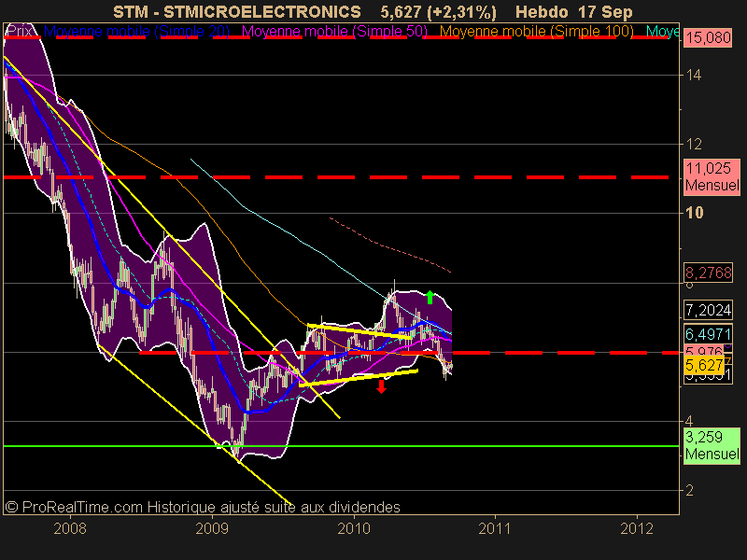Click the yellow 5,627 current price label
Screen dimensions: 747x560
(704, 365)
